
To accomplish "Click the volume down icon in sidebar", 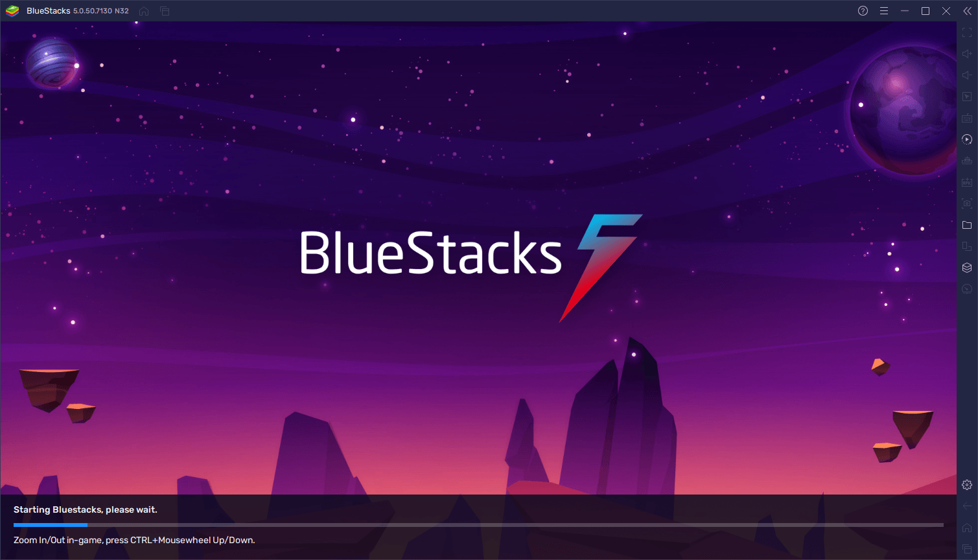I will click(x=967, y=75).
